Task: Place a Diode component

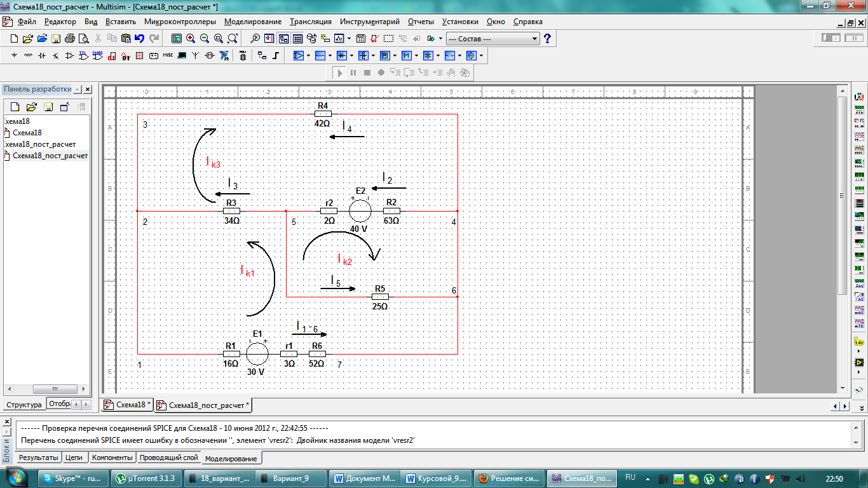Action: pos(42,56)
